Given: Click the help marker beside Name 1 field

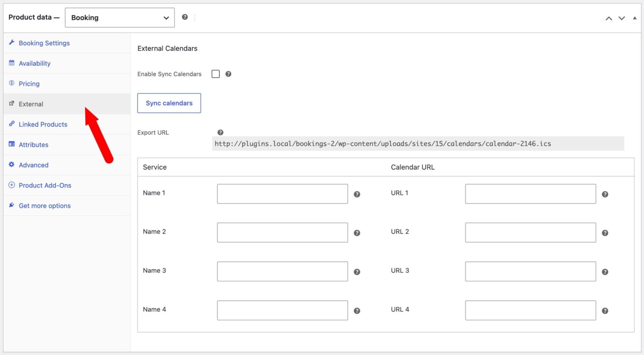Looking at the screenshot, I should [357, 194].
